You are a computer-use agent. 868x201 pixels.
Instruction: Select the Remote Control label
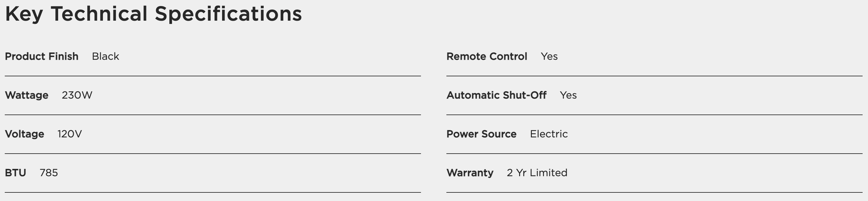coord(486,56)
